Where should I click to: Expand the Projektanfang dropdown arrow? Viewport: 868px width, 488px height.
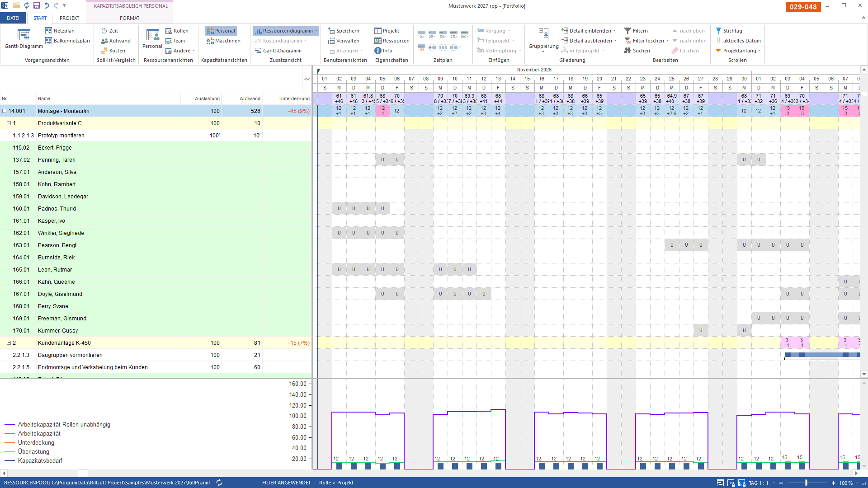[759, 51]
